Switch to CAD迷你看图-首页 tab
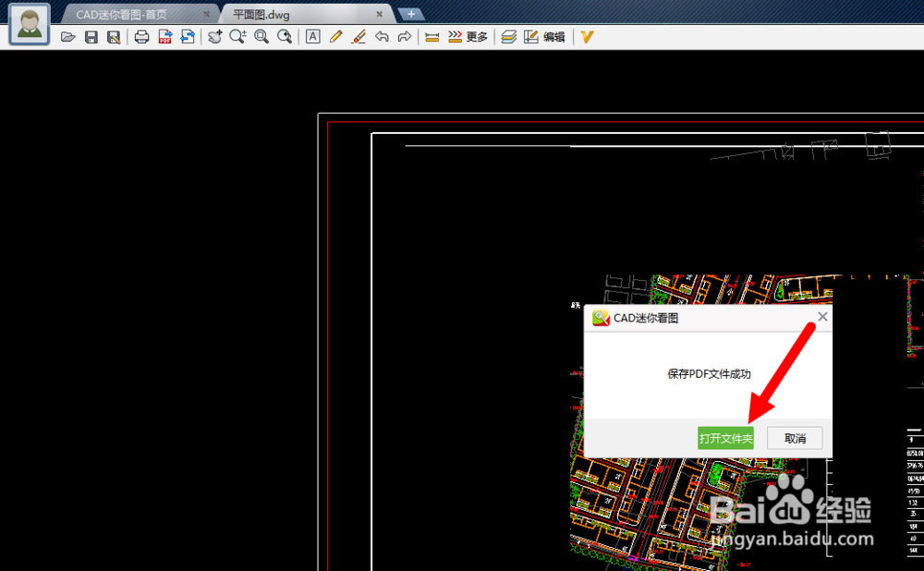 pos(121,15)
